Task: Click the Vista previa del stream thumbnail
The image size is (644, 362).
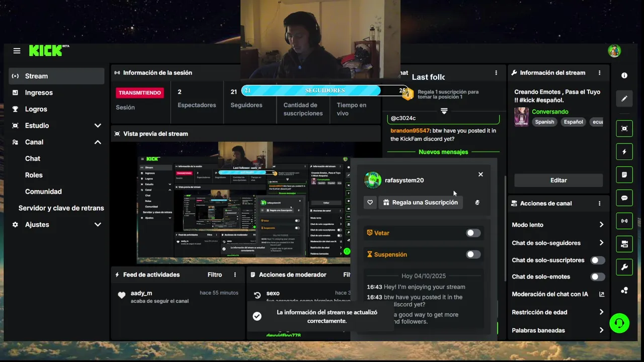Action: [245, 203]
